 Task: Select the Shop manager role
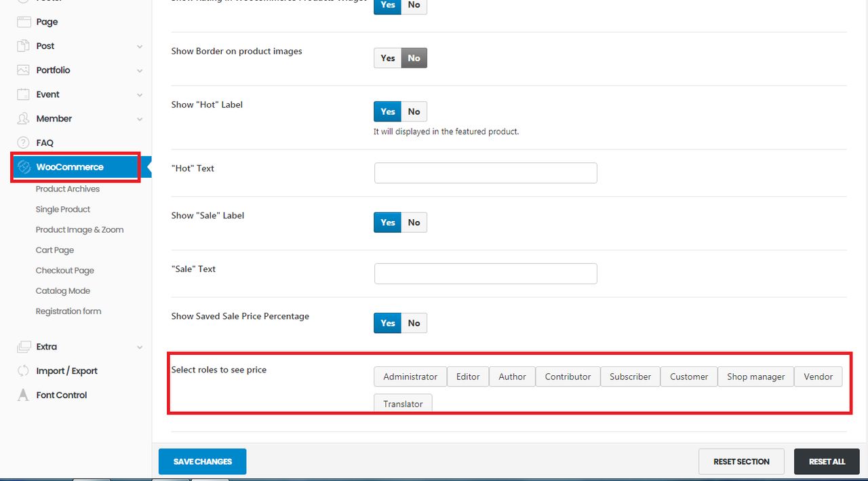755,377
